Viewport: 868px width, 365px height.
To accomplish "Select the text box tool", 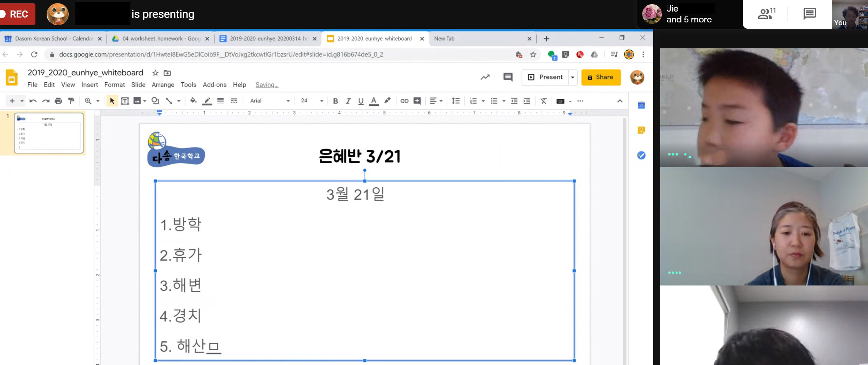I will (125, 101).
